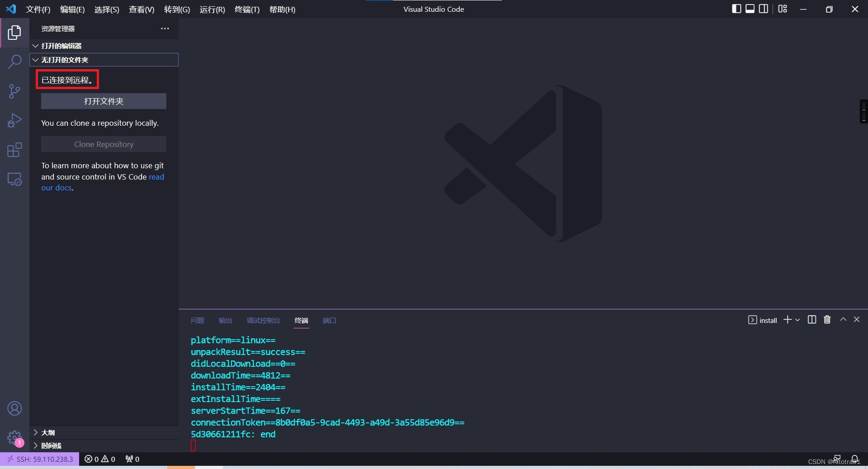Open the 编辑(E) menu

(72, 9)
